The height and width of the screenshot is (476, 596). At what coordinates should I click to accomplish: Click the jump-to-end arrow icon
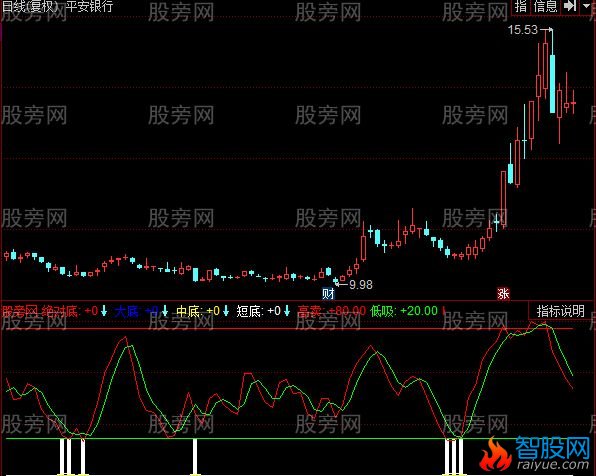[x=569, y=6]
